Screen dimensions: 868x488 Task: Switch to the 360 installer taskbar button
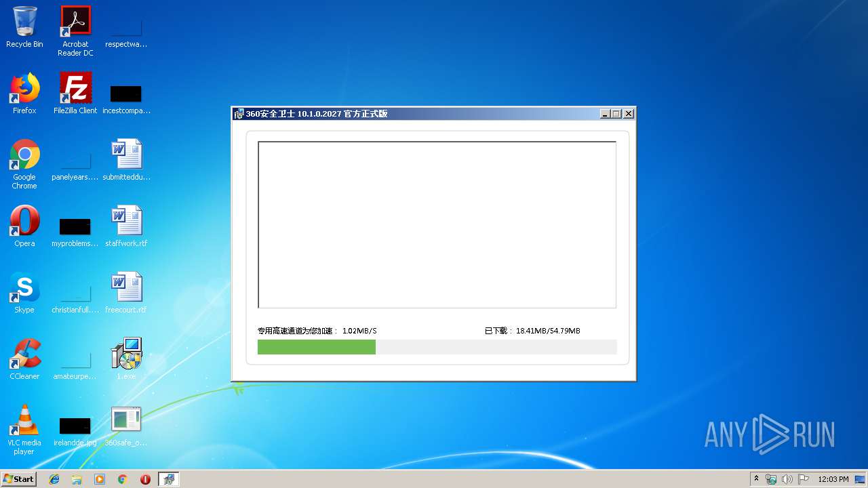point(168,479)
